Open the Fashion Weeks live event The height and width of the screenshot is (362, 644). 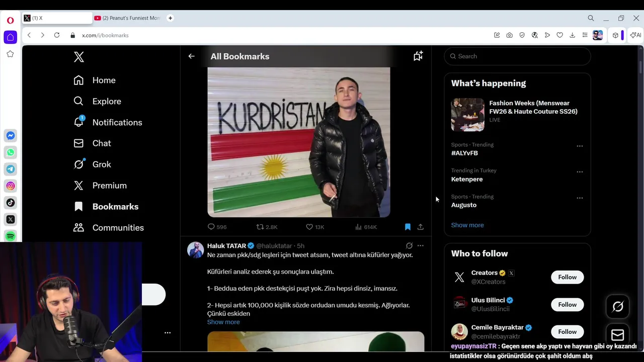point(517,115)
